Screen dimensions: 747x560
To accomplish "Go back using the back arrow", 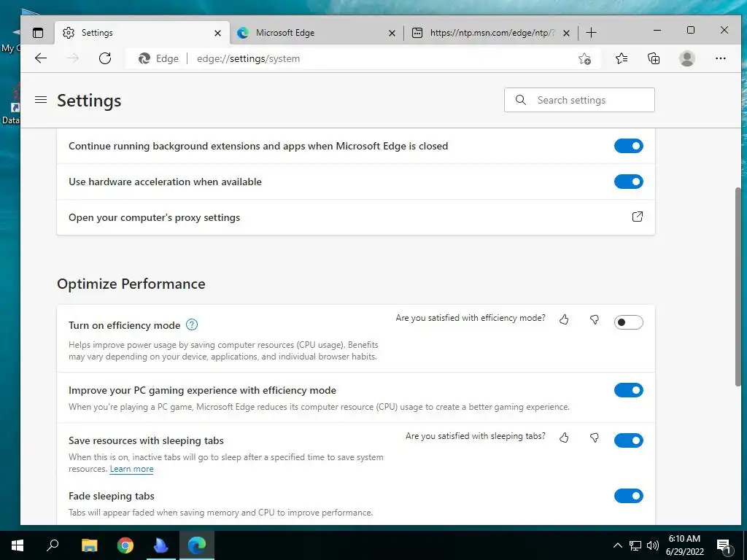I will (x=41, y=58).
